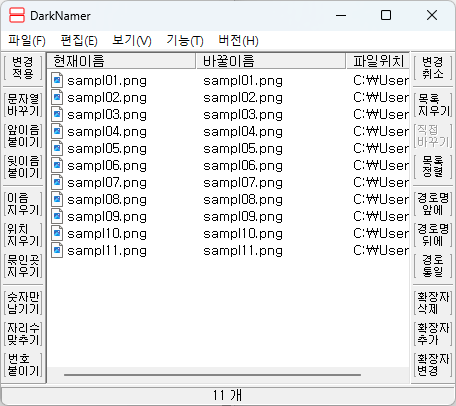Click the 확장자 변경 button
The width and height of the screenshot is (456, 406).
coord(433,365)
